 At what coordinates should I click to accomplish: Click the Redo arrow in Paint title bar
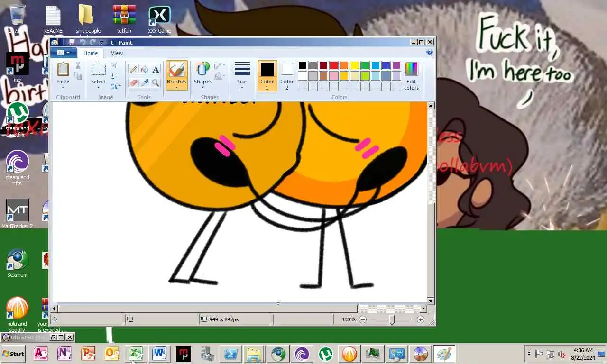[x=92, y=42]
